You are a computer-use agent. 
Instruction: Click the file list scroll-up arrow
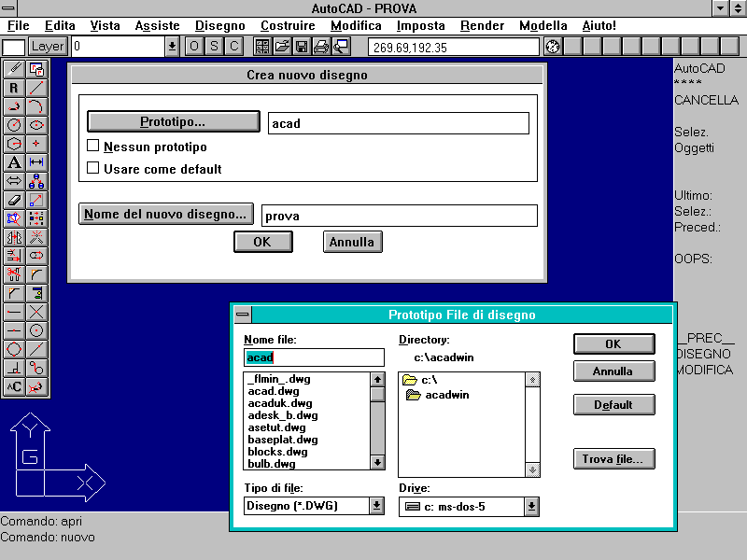pos(377,380)
